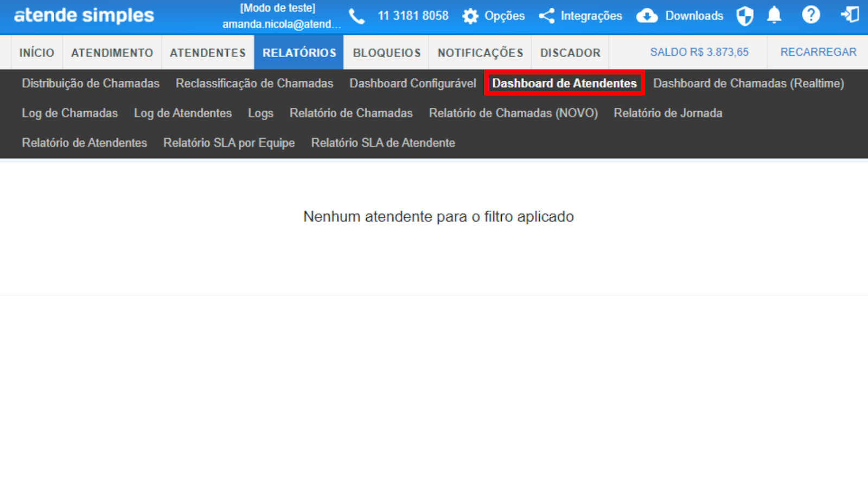Switch to the ATENDENTES tab

pos(208,53)
